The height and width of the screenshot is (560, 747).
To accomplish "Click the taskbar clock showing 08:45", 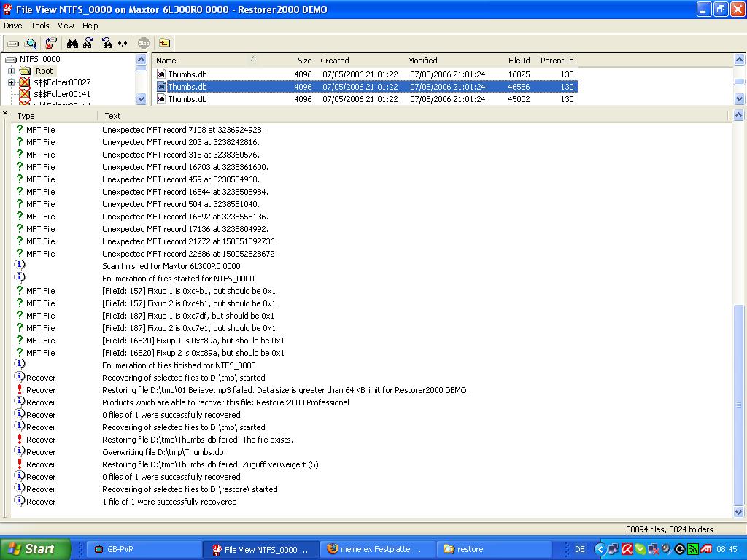I will coord(727,549).
